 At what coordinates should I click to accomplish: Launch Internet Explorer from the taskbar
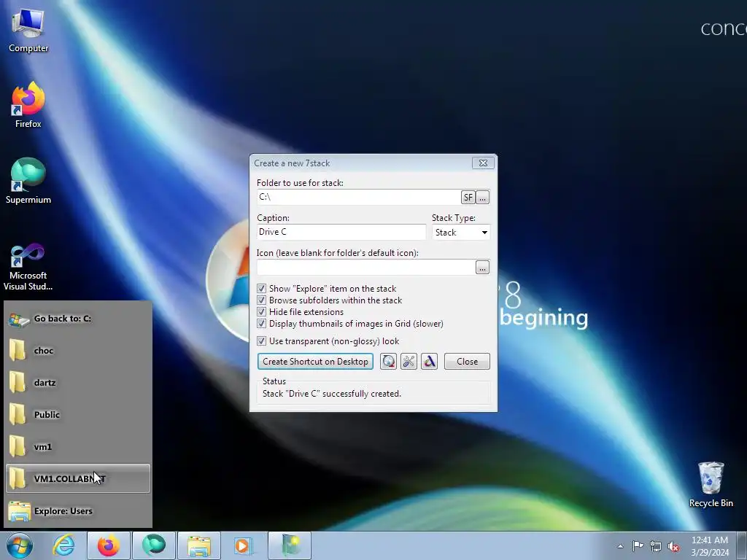pos(63,545)
